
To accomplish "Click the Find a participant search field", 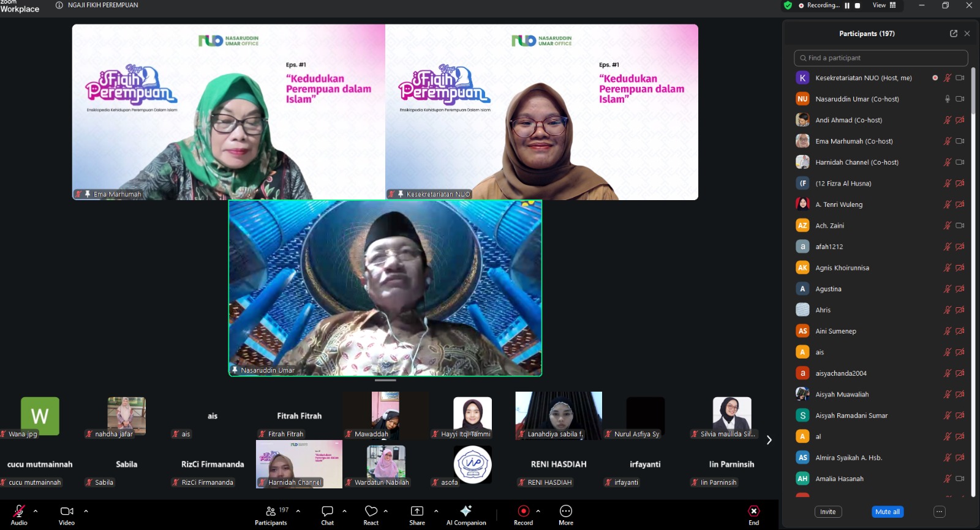I will click(880, 58).
